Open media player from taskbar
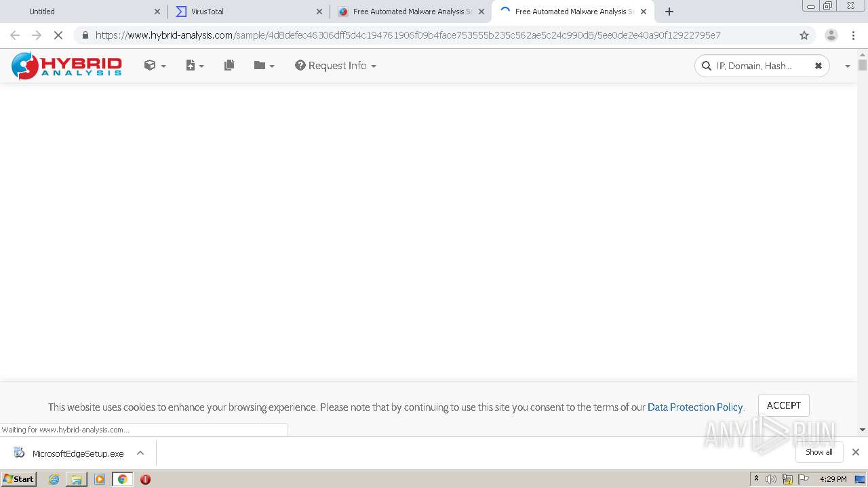868x488 pixels. point(100,479)
